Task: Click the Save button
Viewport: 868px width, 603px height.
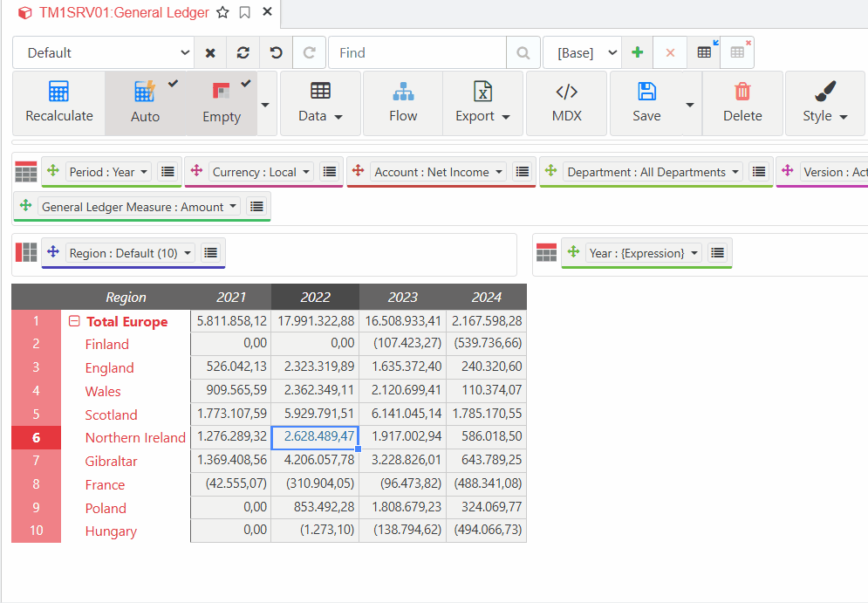Action: click(x=646, y=102)
